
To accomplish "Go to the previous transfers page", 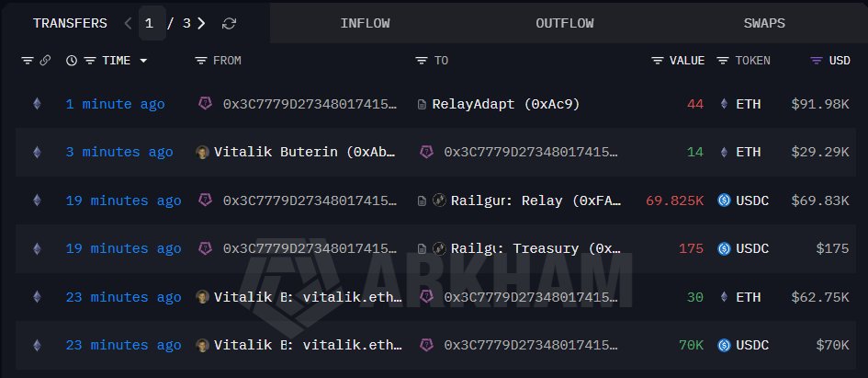I will coord(128,23).
